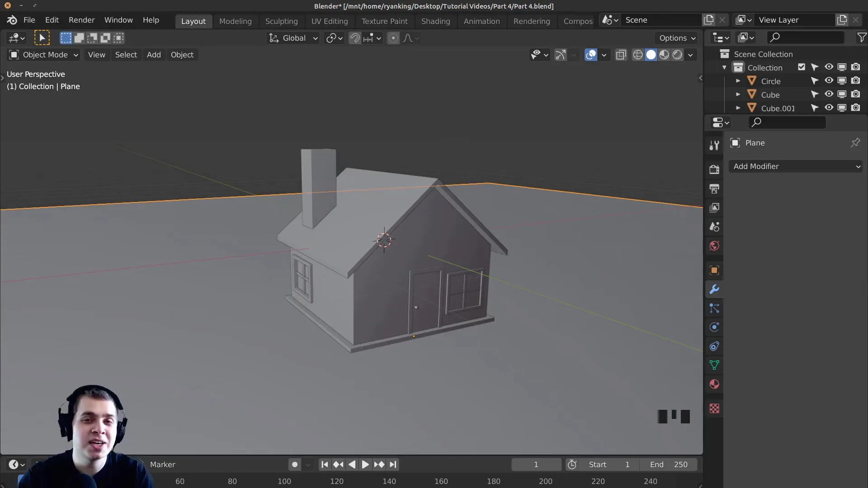This screenshot has width=868, height=488.
Task: Toggle visibility of Circle object
Action: [829, 80]
